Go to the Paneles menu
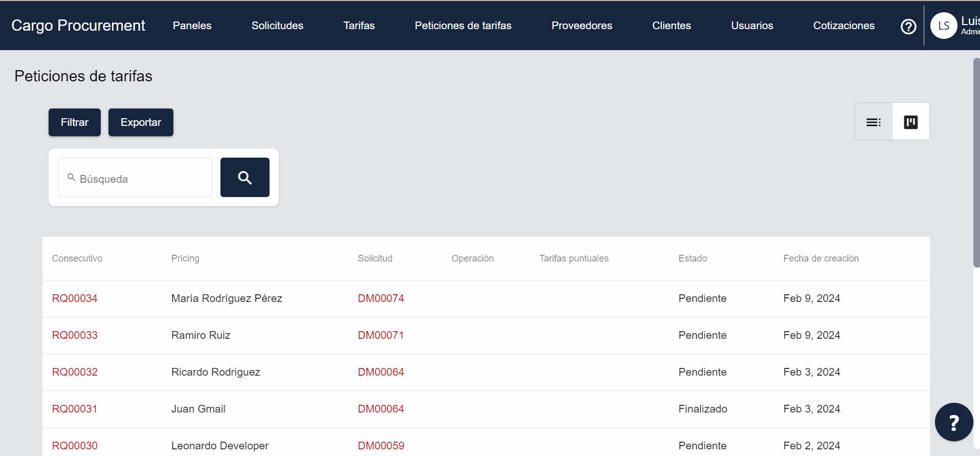Image resolution: width=980 pixels, height=456 pixels. tap(192, 26)
